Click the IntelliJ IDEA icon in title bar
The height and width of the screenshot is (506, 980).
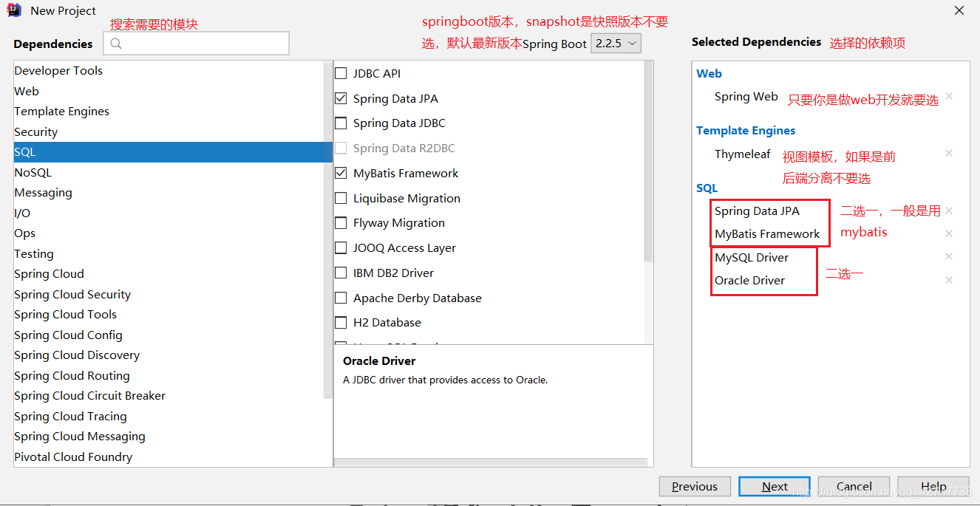pos(15,10)
